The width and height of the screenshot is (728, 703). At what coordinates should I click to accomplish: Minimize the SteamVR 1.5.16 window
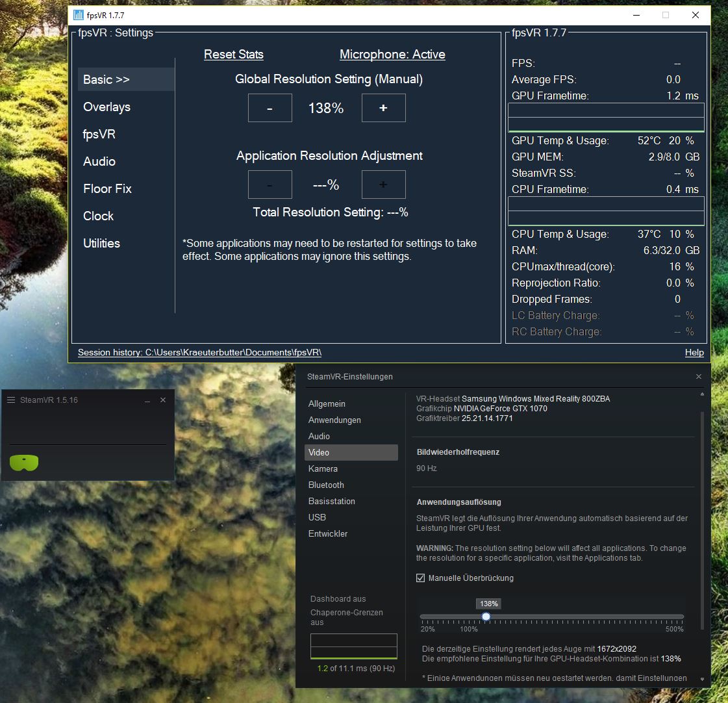tap(147, 400)
